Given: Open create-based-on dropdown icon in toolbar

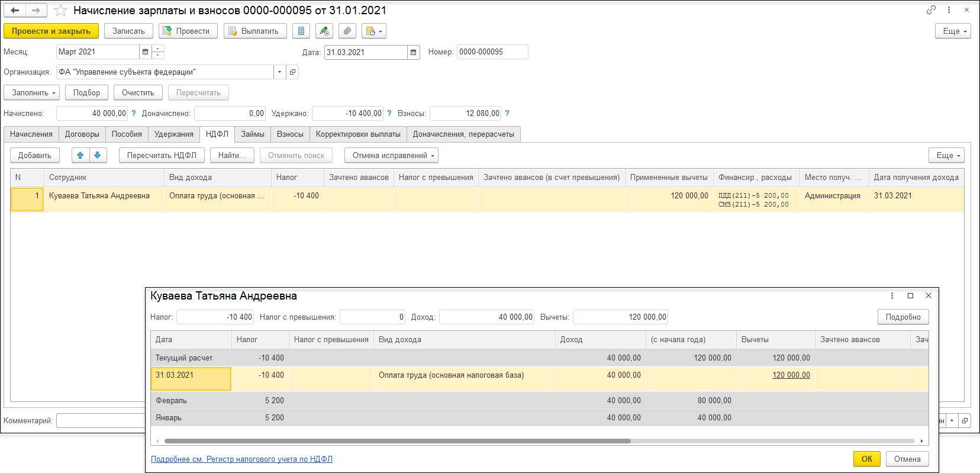Looking at the screenshot, I should click(374, 31).
